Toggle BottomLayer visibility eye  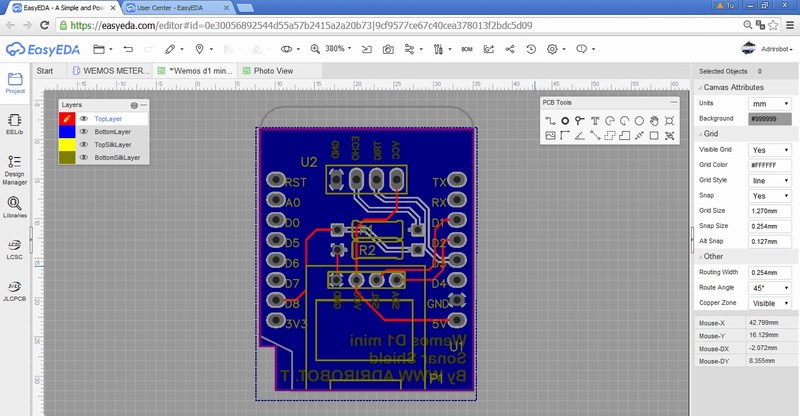pyautogui.click(x=84, y=132)
